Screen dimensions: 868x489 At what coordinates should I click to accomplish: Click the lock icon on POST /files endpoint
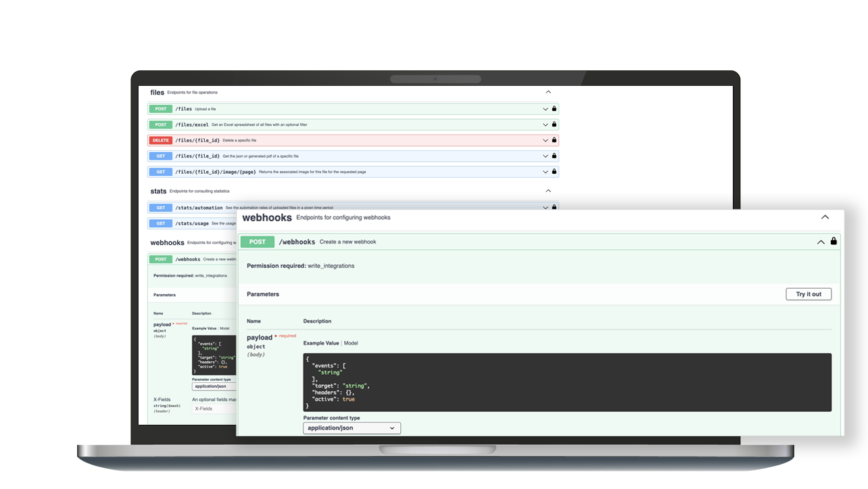coord(554,109)
